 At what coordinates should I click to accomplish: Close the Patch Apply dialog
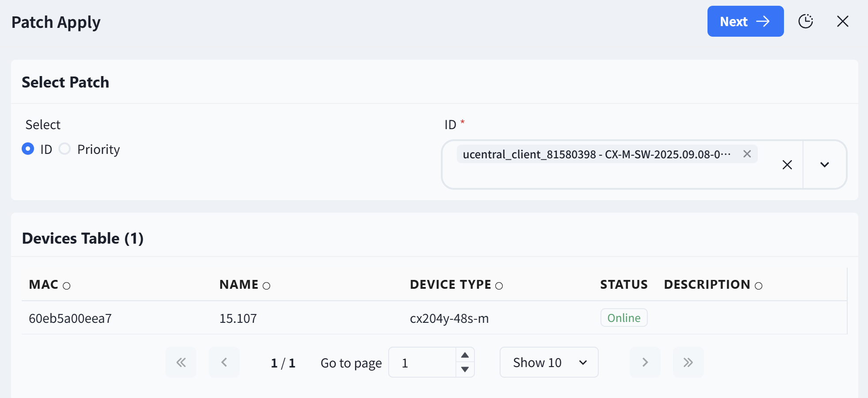843,21
